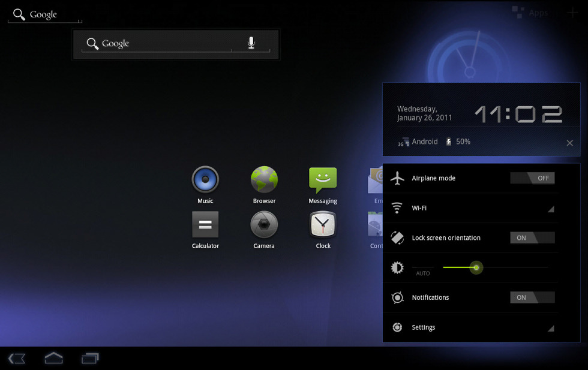Turn off Lock screen orientation

[x=532, y=238]
